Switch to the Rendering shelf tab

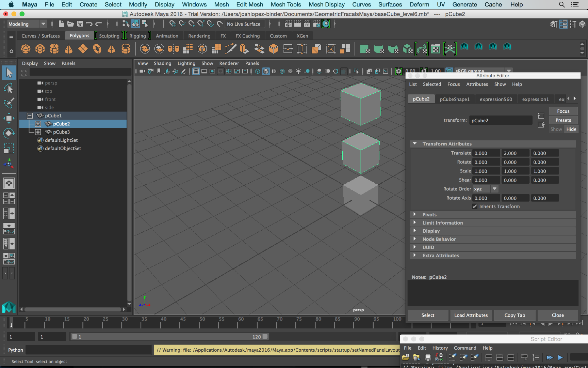coord(199,36)
